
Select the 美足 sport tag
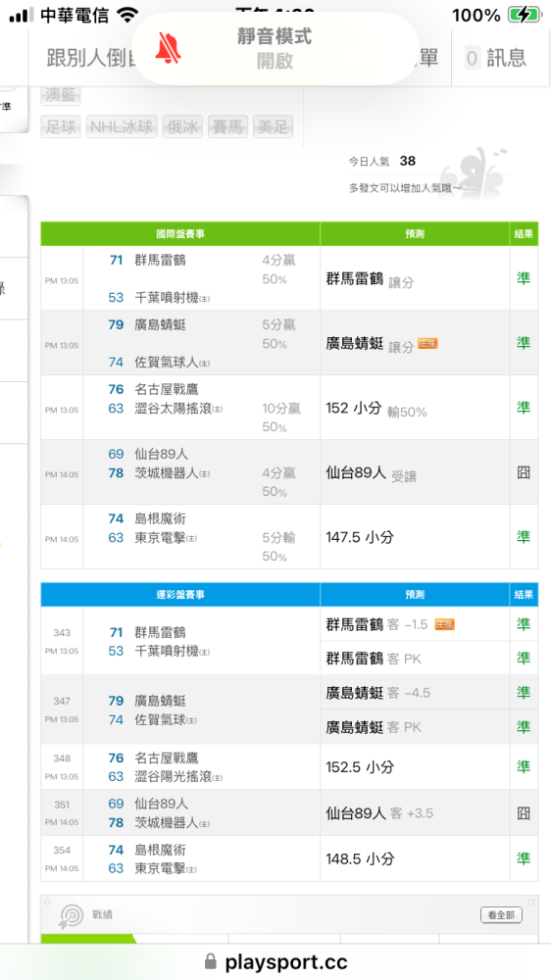[x=274, y=126]
